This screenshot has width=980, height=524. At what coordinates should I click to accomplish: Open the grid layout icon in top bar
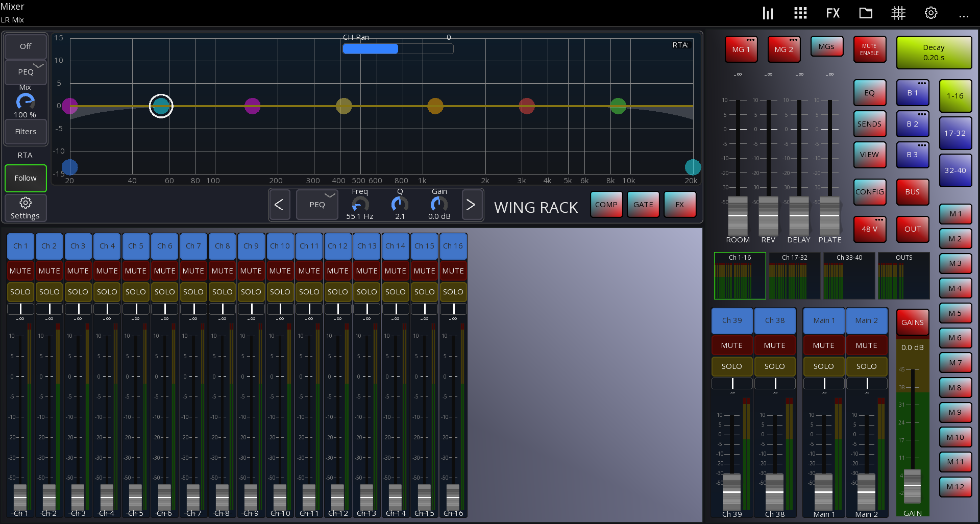click(x=800, y=13)
